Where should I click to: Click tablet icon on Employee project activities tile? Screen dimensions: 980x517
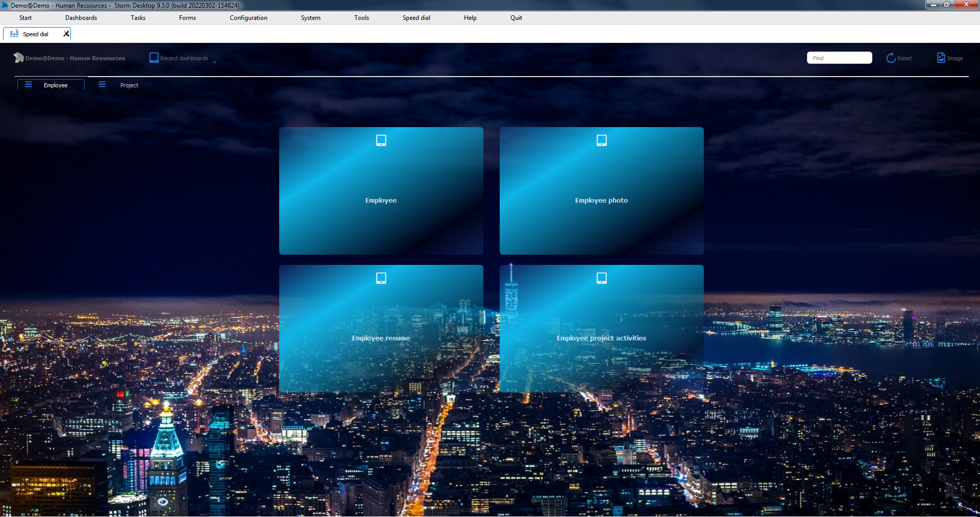(x=602, y=278)
